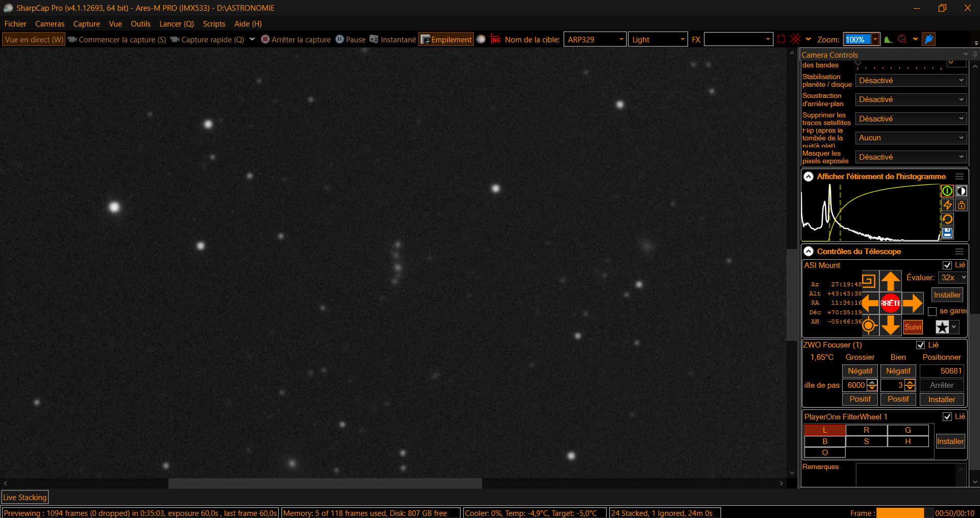The width and height of the screenshot is (980, 518).
Task: Switch to the Live Stacking tab
Action: [x=25, y=498]
